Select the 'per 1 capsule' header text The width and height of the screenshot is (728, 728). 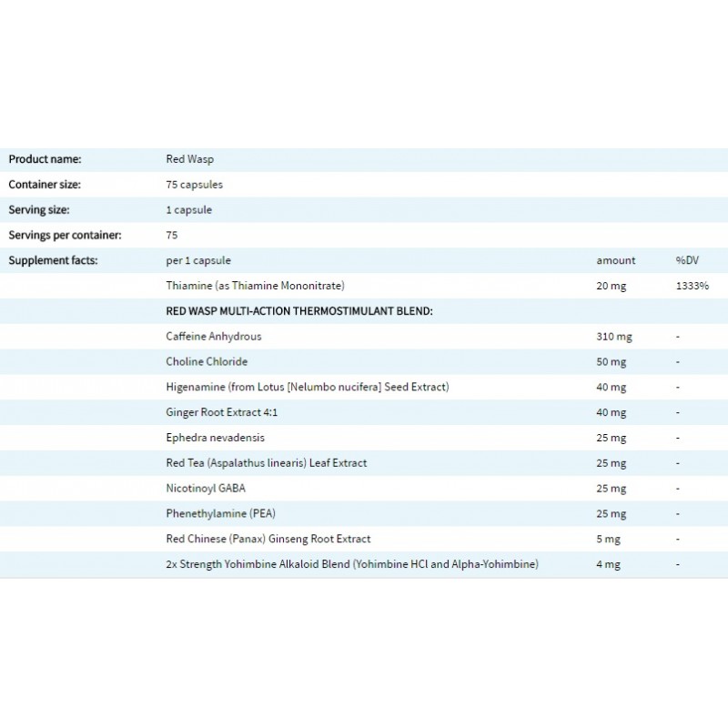[198, 260]
